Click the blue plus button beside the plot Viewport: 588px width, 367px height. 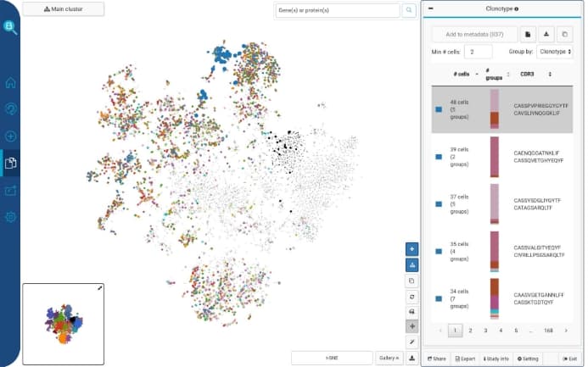coord(412,249)
